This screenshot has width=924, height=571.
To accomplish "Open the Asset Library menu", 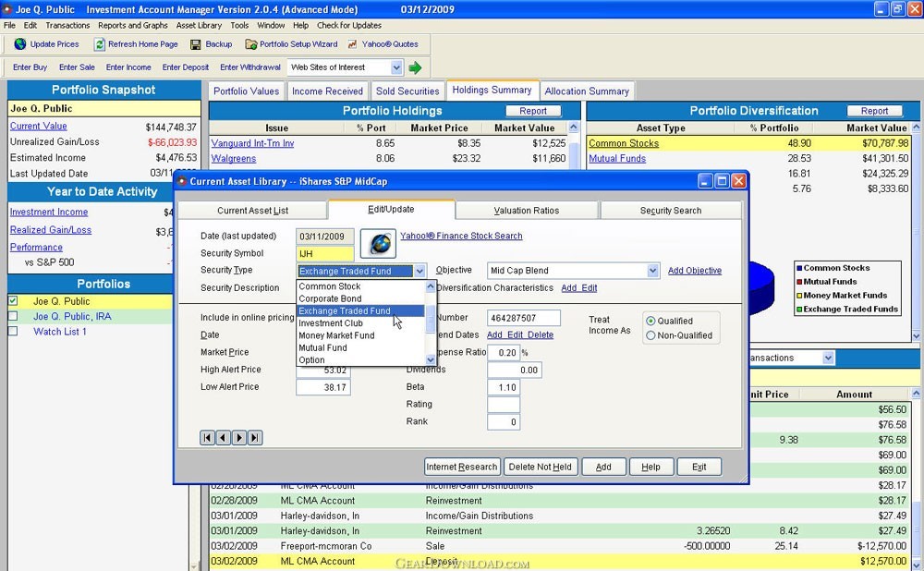I will click(x=199, y=25).
